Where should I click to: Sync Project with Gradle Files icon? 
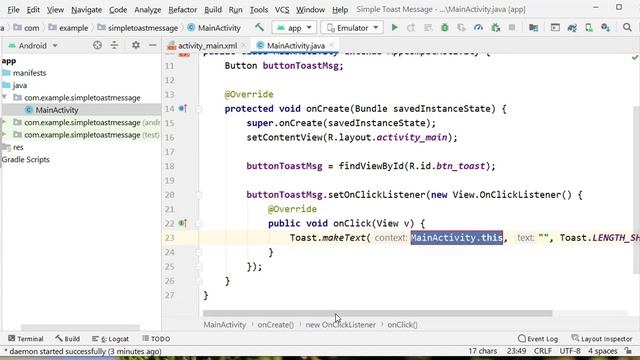coord(572,27)
